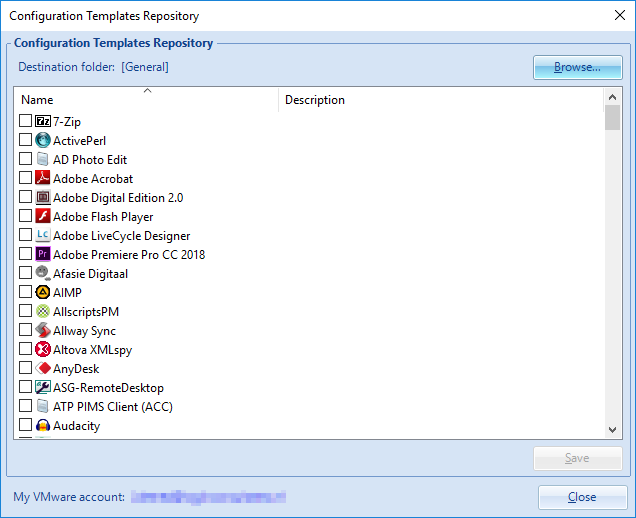Check the Adobe LiveCycle Designer checkbox
This screenshot has width=636, height=518.
click(x=26, y=236)
